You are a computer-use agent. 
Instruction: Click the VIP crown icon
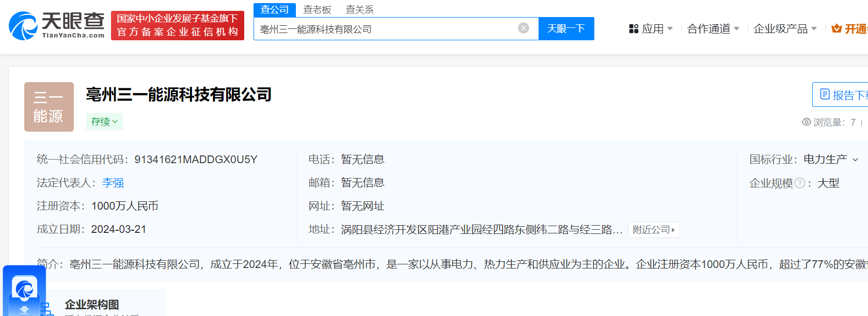(837, 29)
